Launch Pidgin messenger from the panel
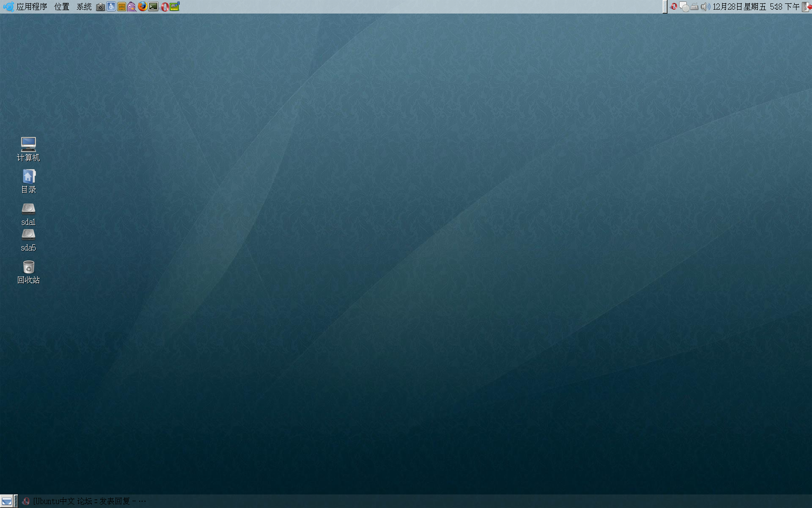812x508 pixels. 132,7
